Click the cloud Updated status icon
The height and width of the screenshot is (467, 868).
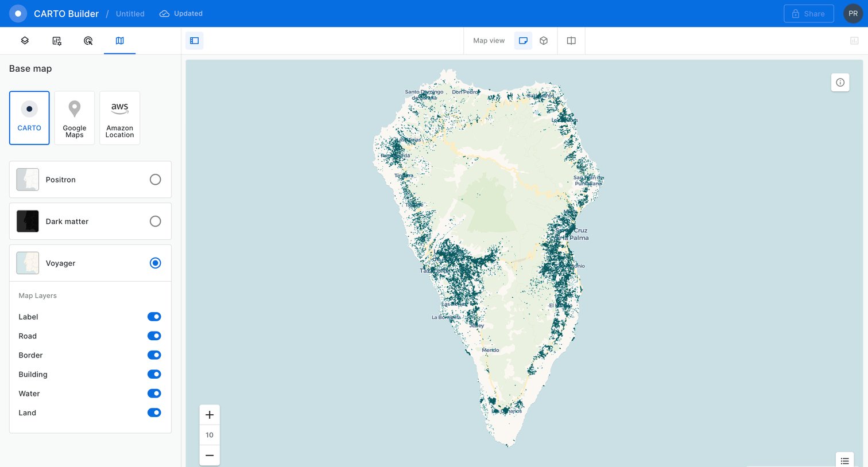click(164, 14)
